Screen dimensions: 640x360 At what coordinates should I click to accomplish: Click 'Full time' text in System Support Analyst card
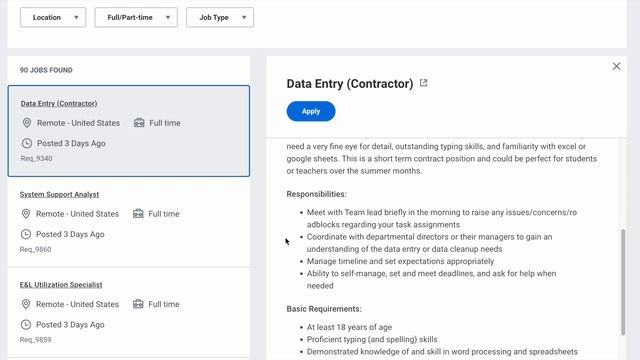click(164, 214)
